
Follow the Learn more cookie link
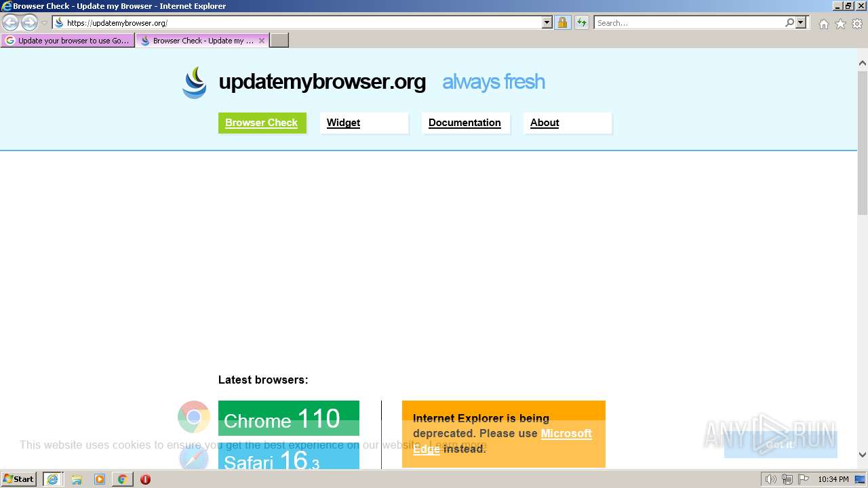point(458,445)
